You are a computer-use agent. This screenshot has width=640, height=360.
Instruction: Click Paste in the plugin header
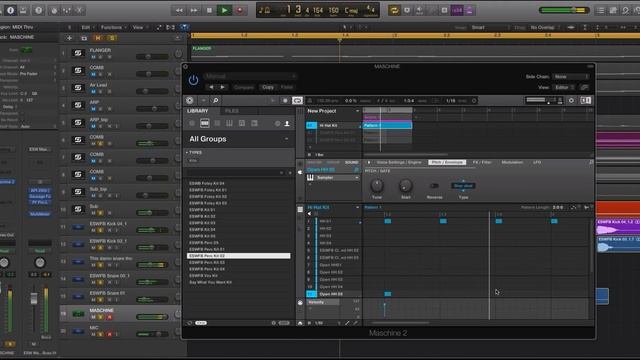287,87
